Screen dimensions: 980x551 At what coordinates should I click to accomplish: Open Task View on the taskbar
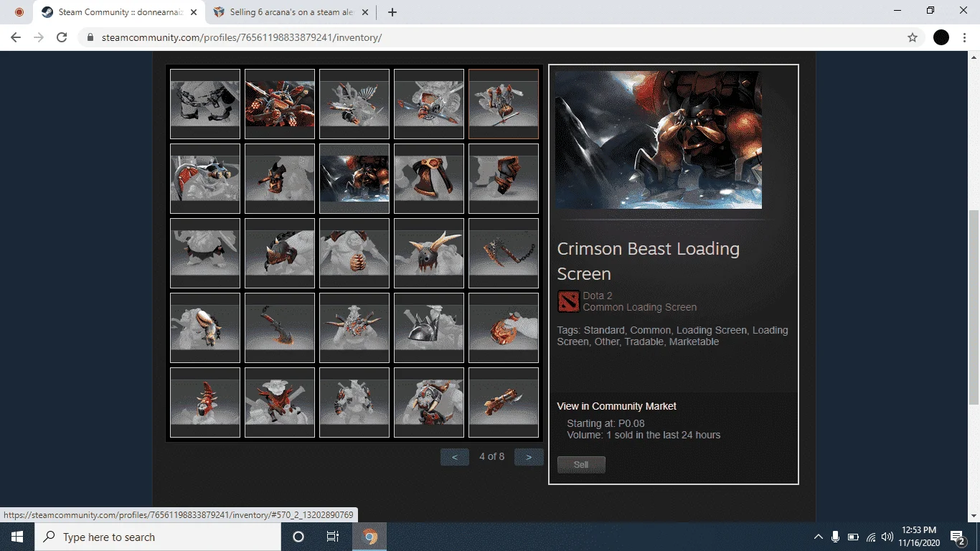tap(333, 537)
